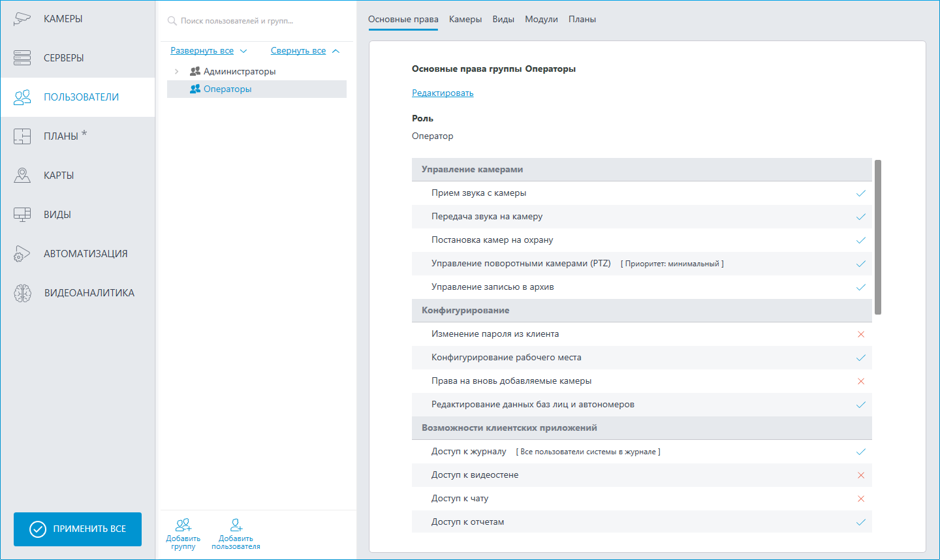Click the Plans floor-plan icon
The image size is (940, 560).
[x=22, y=136]
